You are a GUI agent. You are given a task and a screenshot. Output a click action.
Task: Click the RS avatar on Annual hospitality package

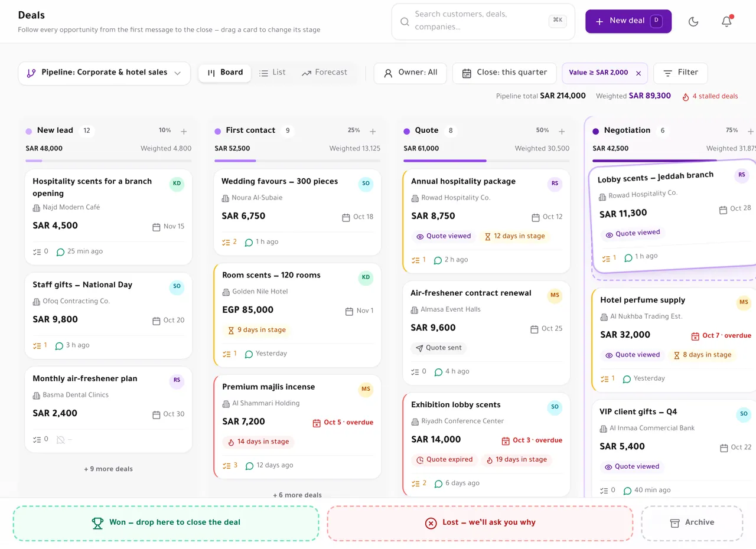(x=555, y=184)
